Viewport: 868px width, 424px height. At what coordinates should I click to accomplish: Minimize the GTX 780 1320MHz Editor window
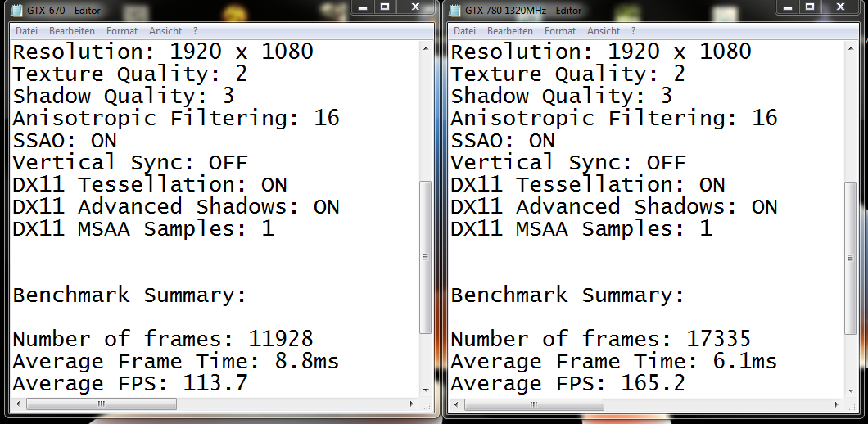(x=787, y=7)
